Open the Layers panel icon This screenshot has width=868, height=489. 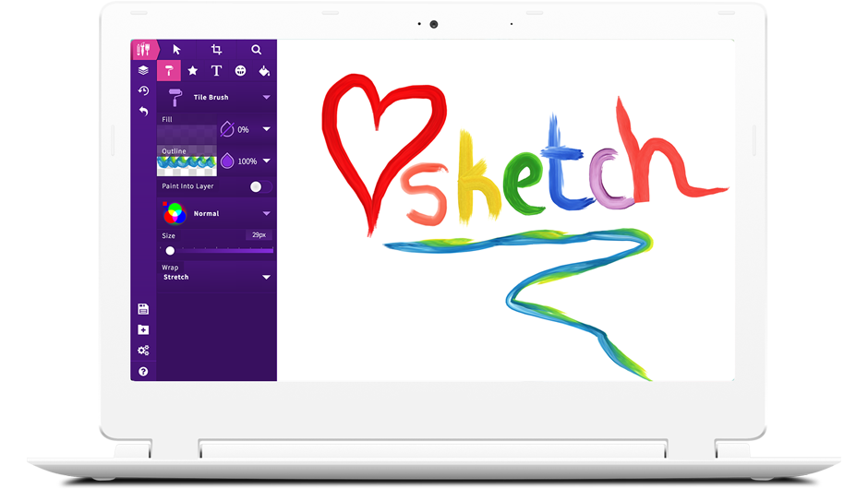coord(143,70)
